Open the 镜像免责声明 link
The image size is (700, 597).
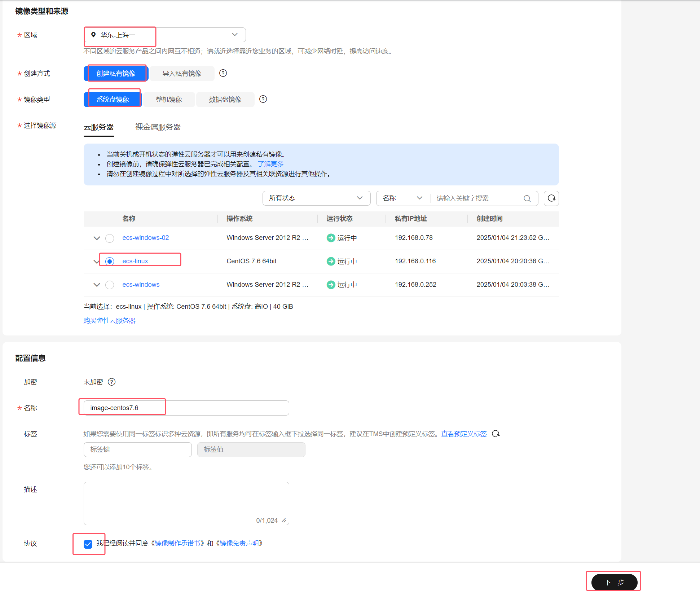pos(239,543)
